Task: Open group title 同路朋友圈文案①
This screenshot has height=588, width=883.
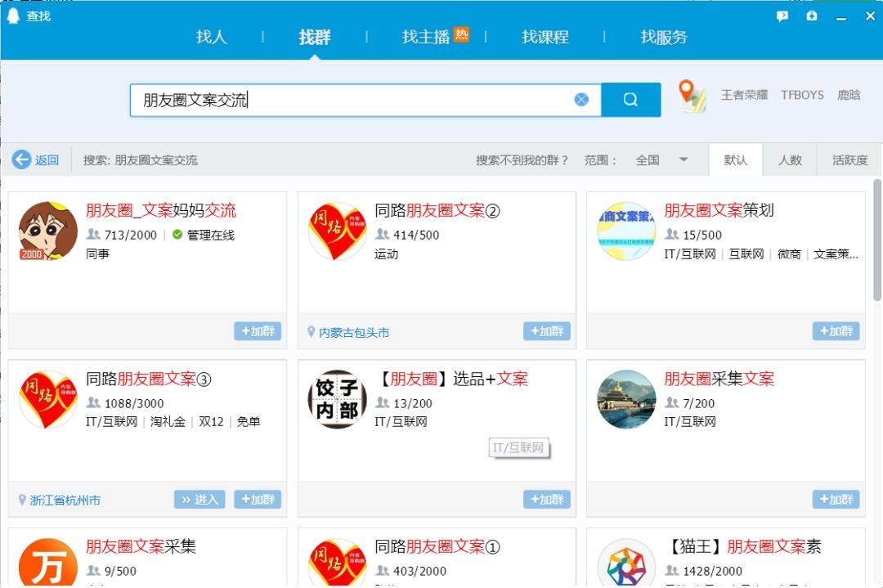Action: coord(437,546)
